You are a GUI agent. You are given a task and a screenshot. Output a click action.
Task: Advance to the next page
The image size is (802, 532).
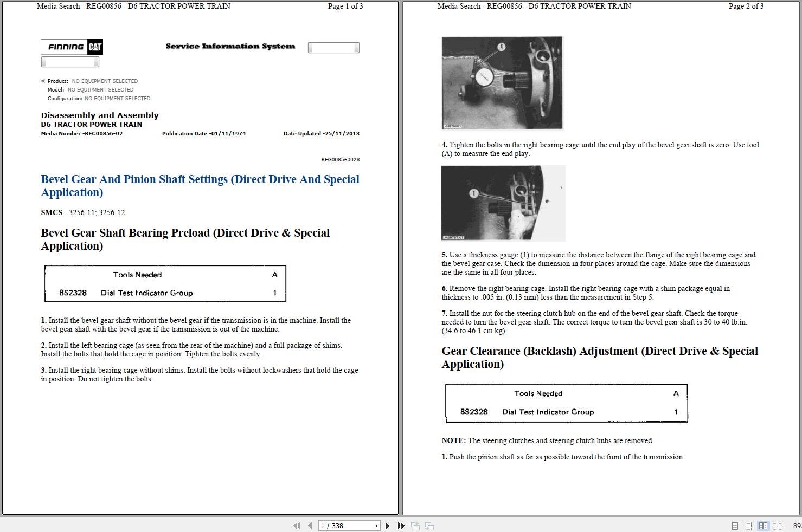click(x=387, y=525)
